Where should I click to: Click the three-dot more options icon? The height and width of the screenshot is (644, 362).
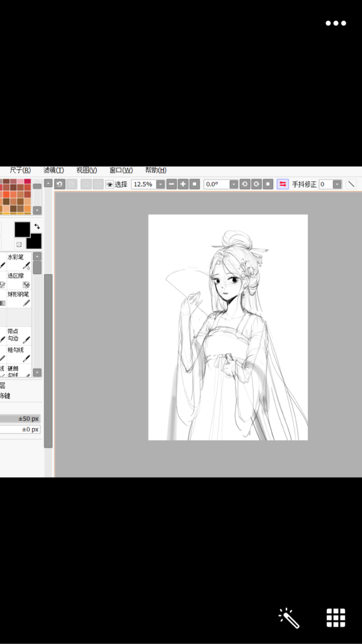pos(335,23)
